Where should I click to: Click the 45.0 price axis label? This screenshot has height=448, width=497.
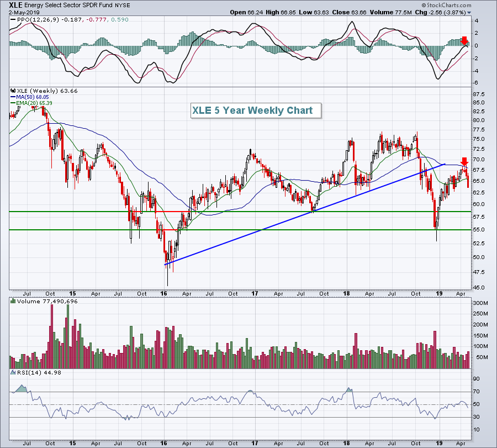point(479,288)
